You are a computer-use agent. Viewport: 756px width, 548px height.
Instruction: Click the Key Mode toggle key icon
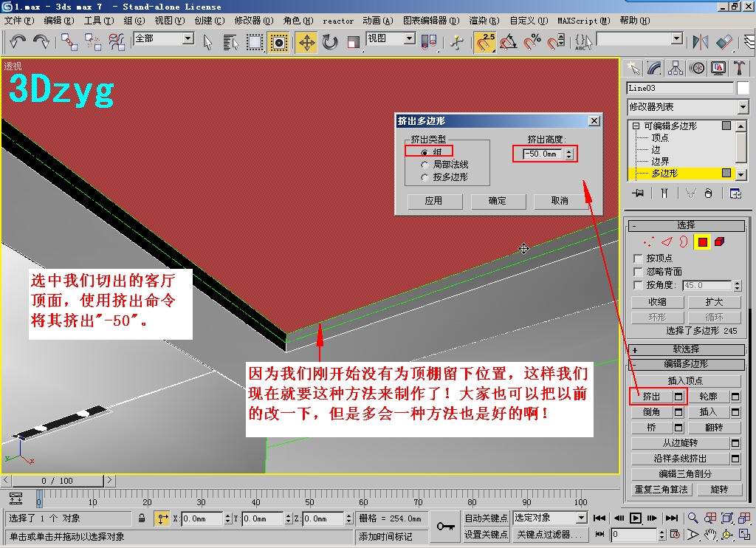(x=445, y=527)
